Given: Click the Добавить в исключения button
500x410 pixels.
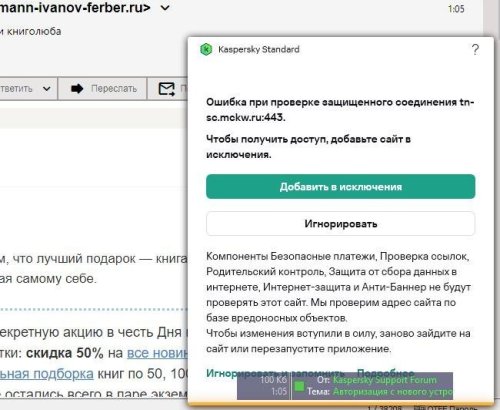Looking at the screenshot, I should click(340, 187).
